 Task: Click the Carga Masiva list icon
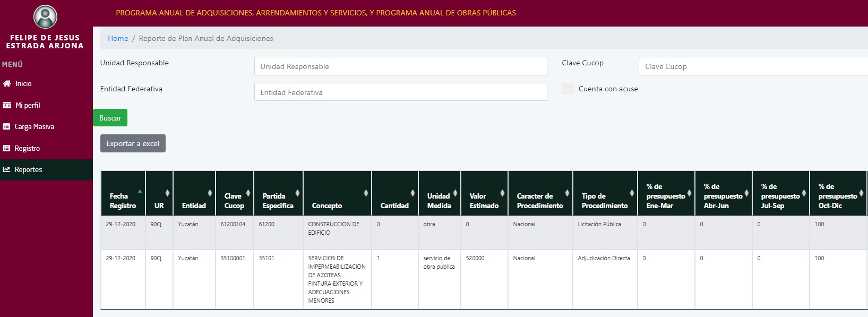(6, 126)
